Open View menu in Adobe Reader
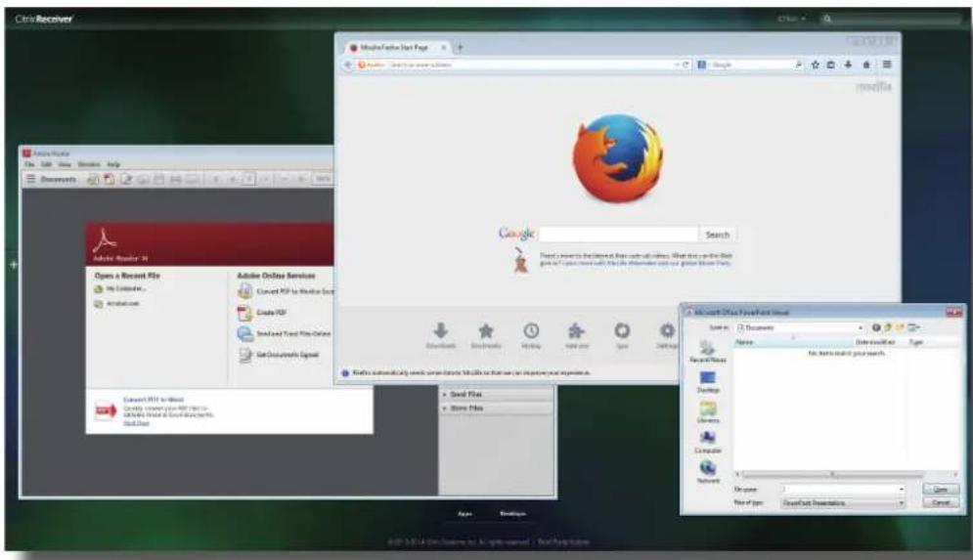 point(65,164)
